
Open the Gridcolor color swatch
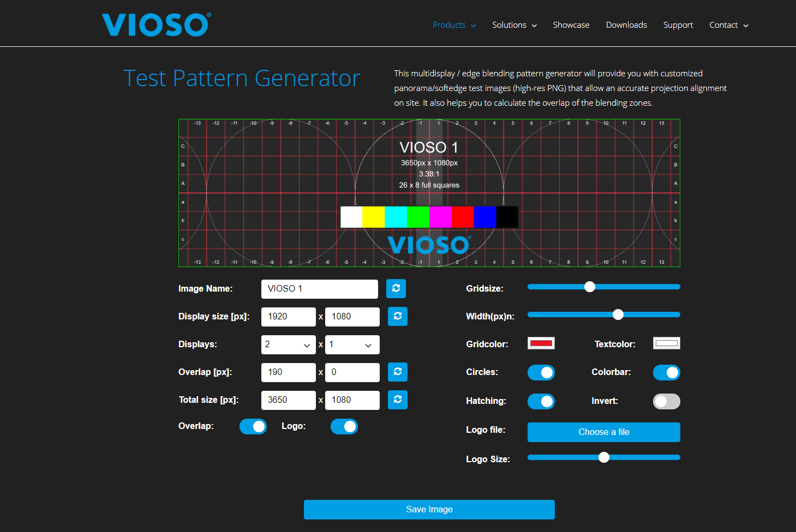(541, 343)
